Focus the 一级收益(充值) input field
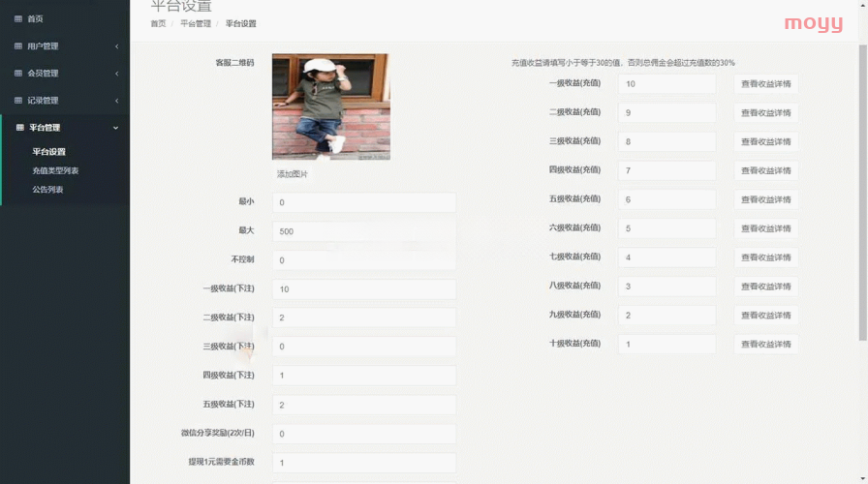This screenshot has width=868, height=484. [666, 84]
